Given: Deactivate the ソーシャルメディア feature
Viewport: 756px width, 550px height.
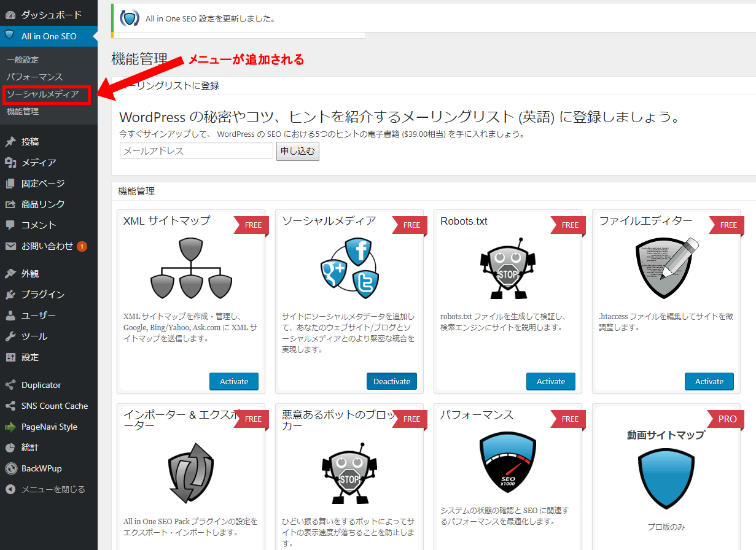Looking at the screenshot, I should point(392,381).
